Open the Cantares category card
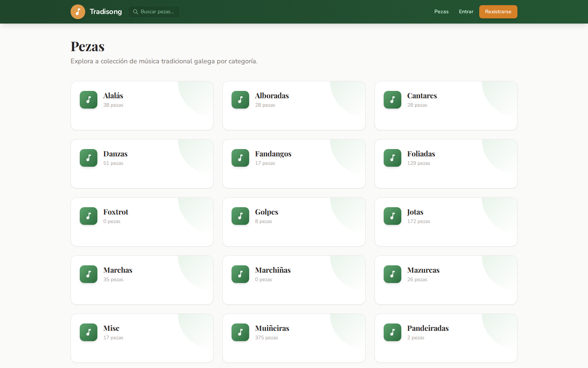Image resolution: width=588 pixels, height=368 pixels. 446,106
